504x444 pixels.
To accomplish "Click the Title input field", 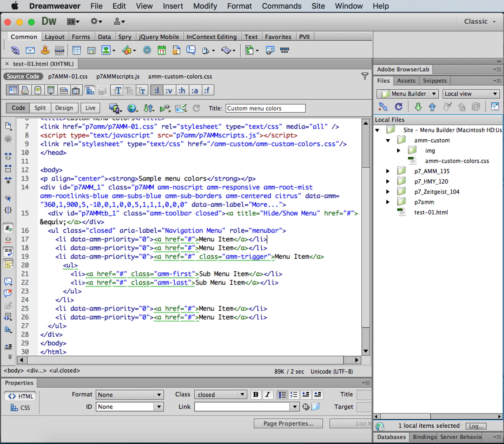I will point(265,108).
